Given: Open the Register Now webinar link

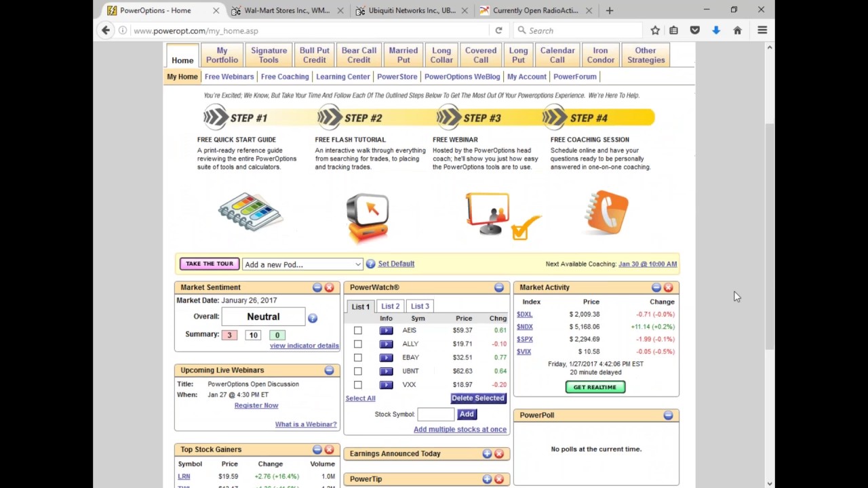Looking at the screenshot, I should point(256,405).
